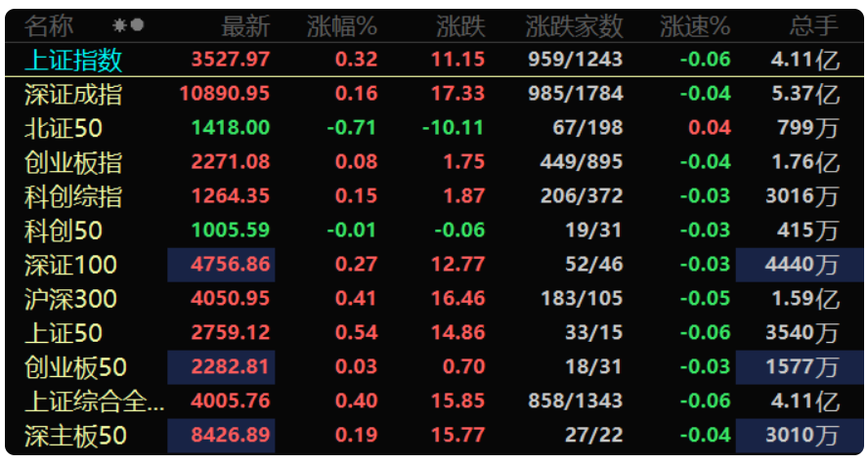The width and height of the screenshot is (868, 465).
Task: Sort by the 涨幅% column header
Action: (x=341, y=26)
